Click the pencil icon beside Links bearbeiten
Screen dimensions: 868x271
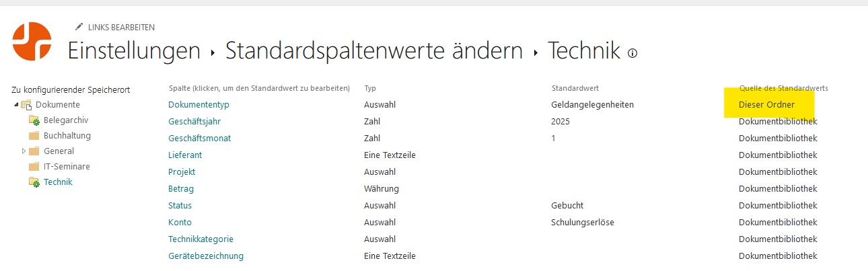point(79,28)
